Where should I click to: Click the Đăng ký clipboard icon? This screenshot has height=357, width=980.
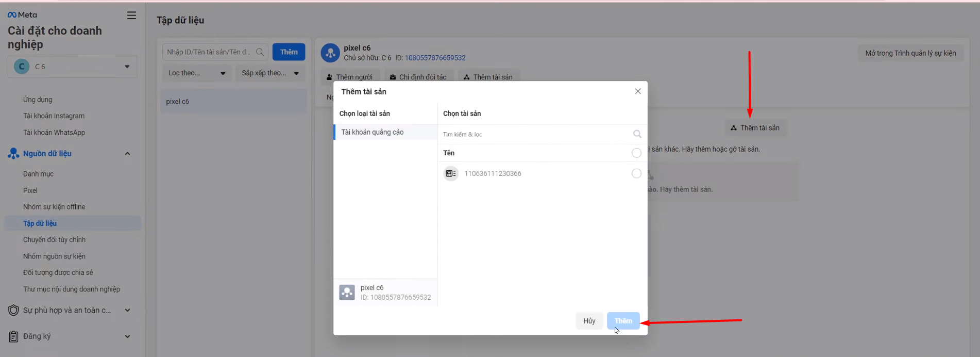coord(13,336)
